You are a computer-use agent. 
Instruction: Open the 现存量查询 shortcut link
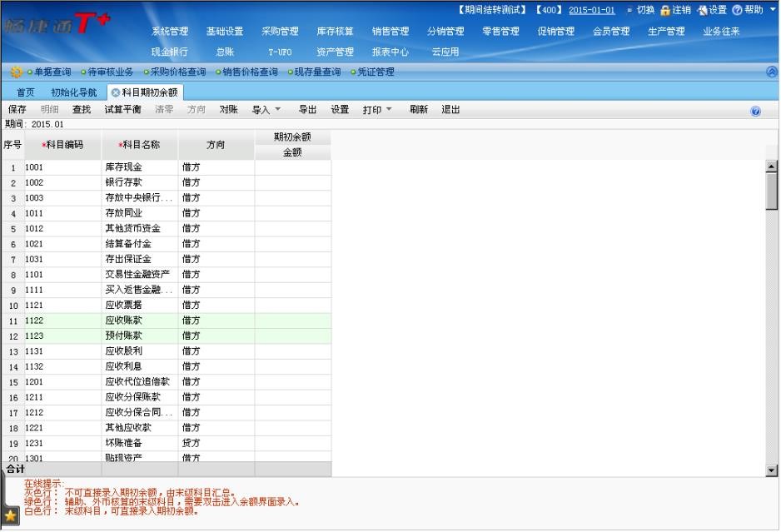pos(317,72)
